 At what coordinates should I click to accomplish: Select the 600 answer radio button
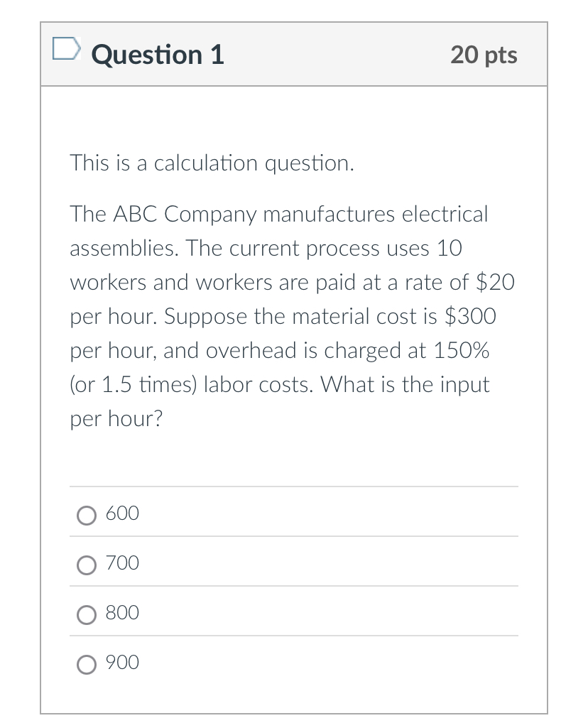point(86,516)
